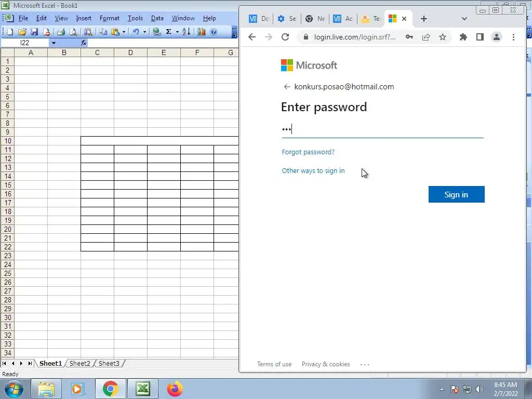Viewport: 532px width, 399px height.
Task: Open the Edit menu in Excel
Action: (x=42, y=18)
